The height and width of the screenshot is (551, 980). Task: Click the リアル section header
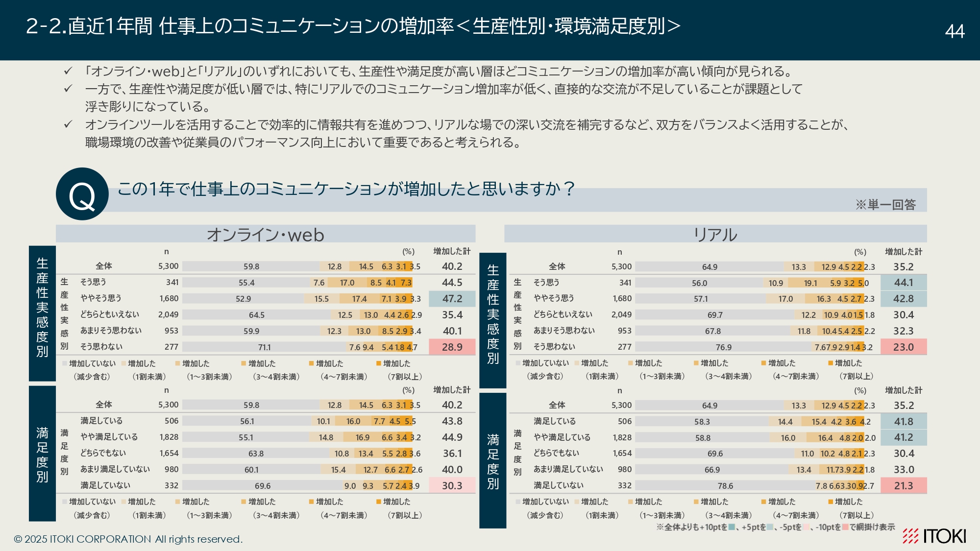715,234
